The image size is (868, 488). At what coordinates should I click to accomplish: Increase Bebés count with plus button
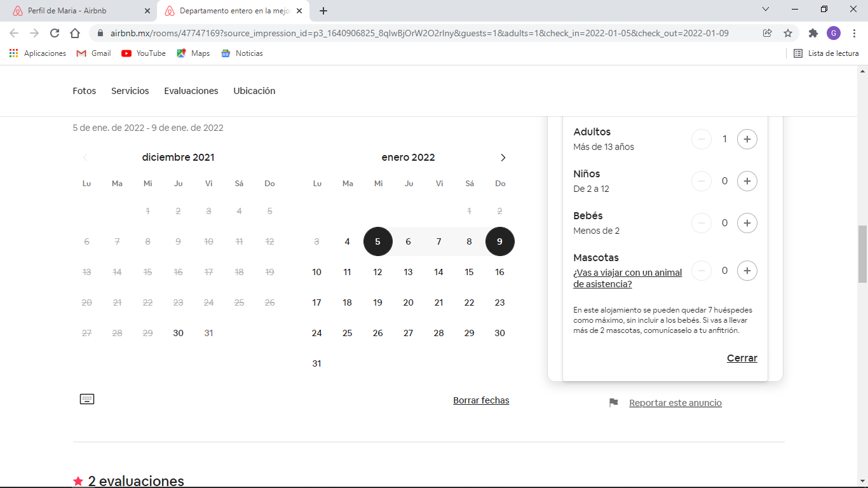747,223
